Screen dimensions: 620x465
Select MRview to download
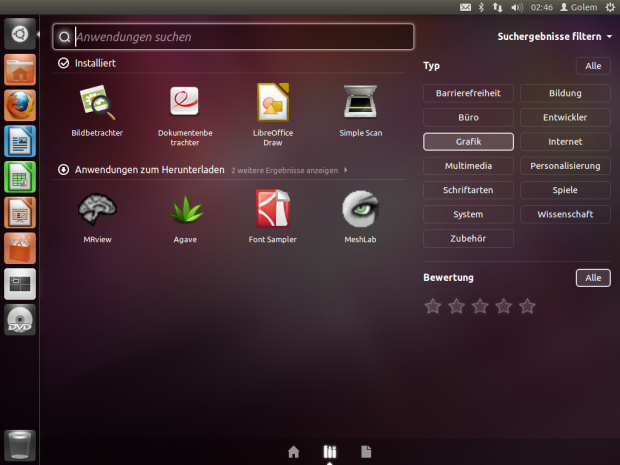[97, 217]
